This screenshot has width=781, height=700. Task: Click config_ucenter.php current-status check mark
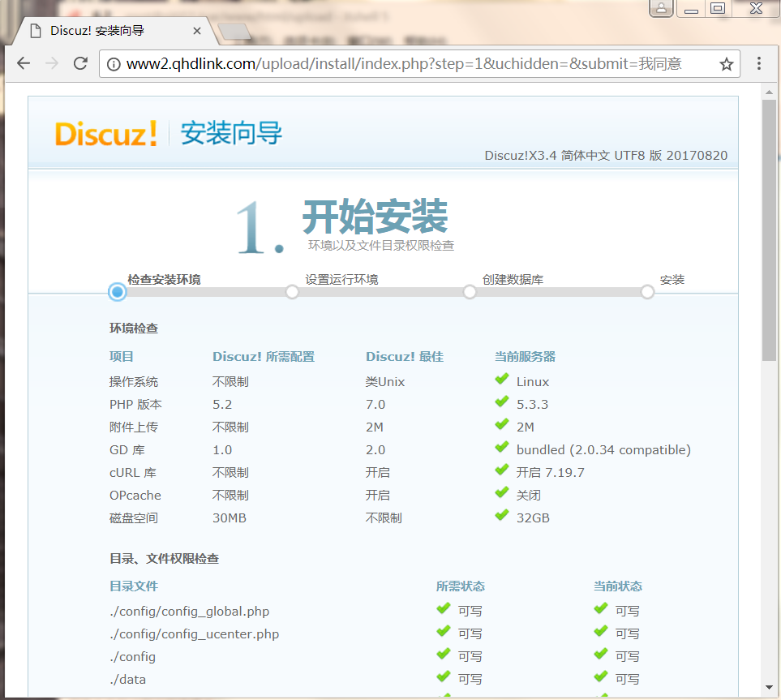click(601, 631)
